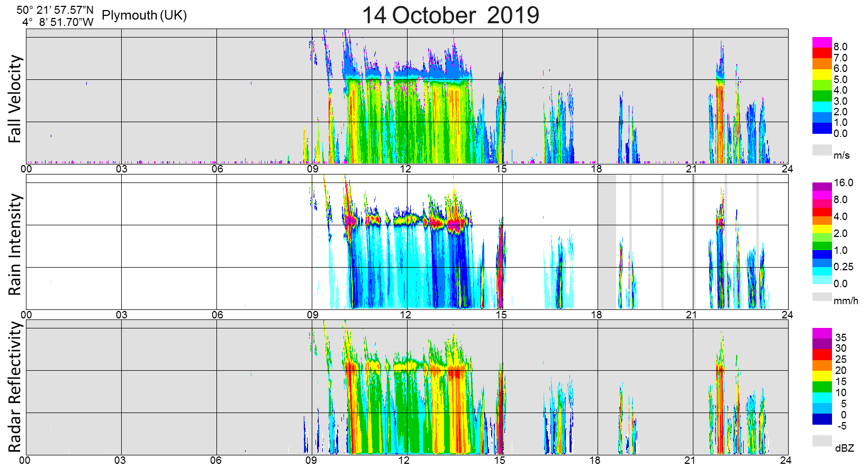The image size is (868, 476).
Task: Pick the palest cyan 0.0 swatch in Rain Intensity legend
Action: (x=822, y=280)
